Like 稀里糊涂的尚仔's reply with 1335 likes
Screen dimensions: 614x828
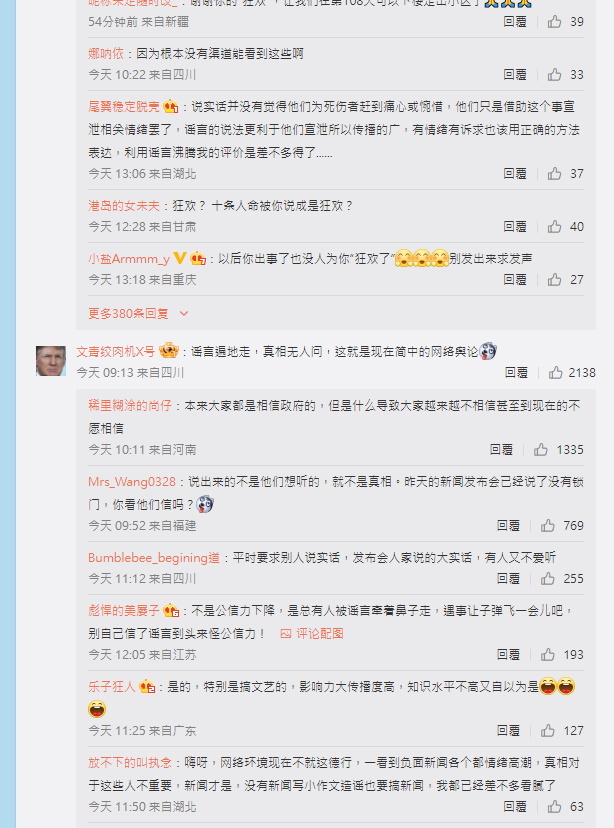541,449
